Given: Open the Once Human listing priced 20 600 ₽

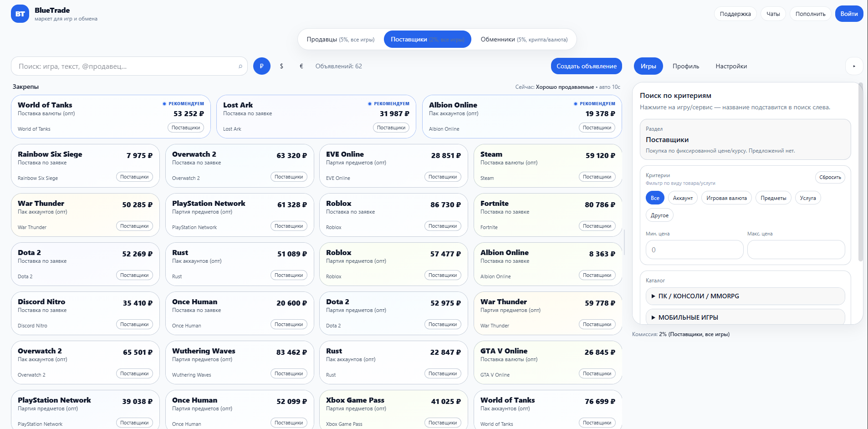Looking at the screenshot, I should (x=240, y=313).
